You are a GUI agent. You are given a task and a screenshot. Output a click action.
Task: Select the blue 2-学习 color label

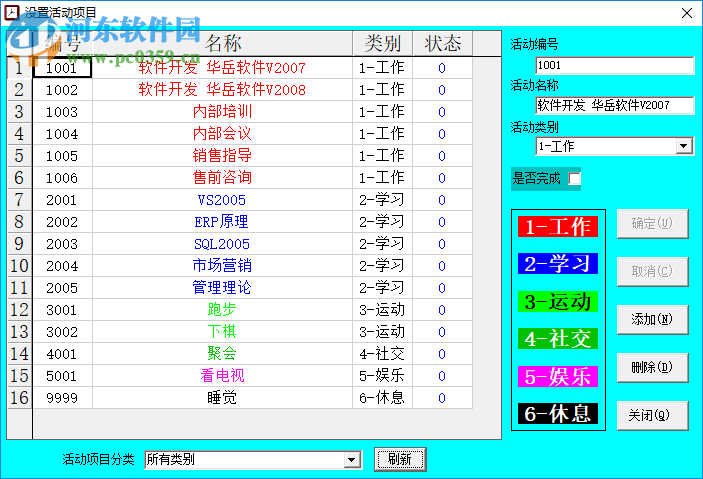click(558, 264)
